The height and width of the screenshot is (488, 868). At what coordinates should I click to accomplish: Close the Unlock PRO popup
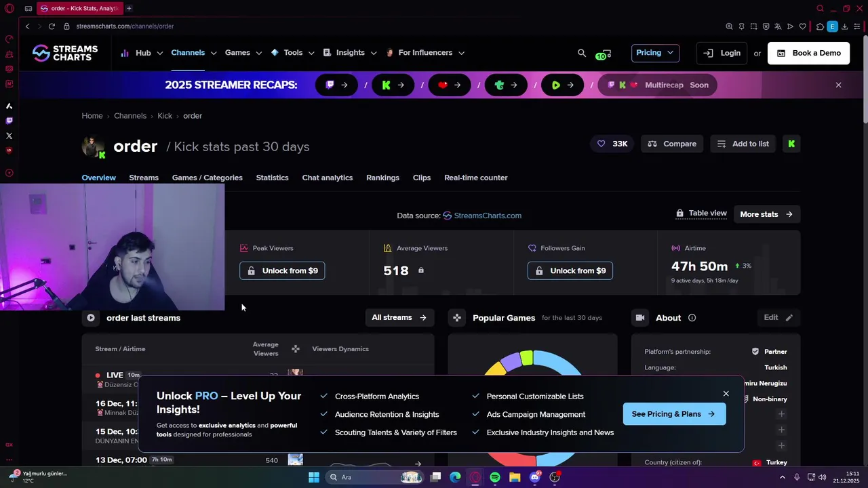[726, 394]
